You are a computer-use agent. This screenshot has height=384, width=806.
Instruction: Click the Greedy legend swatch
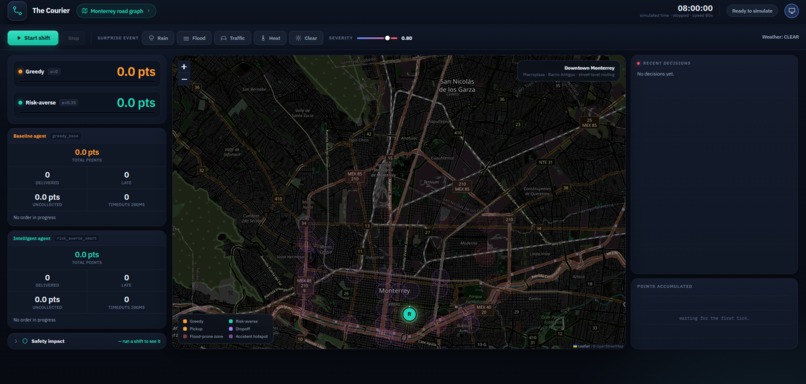click(x=185, y=321)
